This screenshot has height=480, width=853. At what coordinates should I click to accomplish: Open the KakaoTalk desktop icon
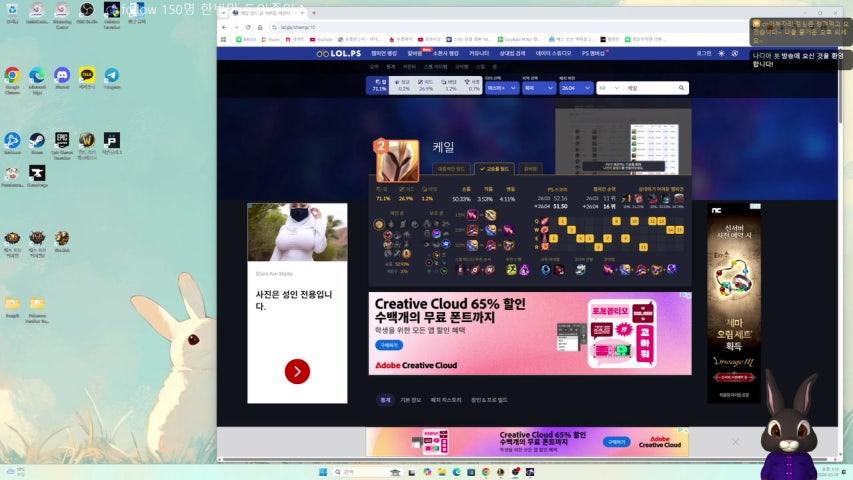tap(87, 76)
